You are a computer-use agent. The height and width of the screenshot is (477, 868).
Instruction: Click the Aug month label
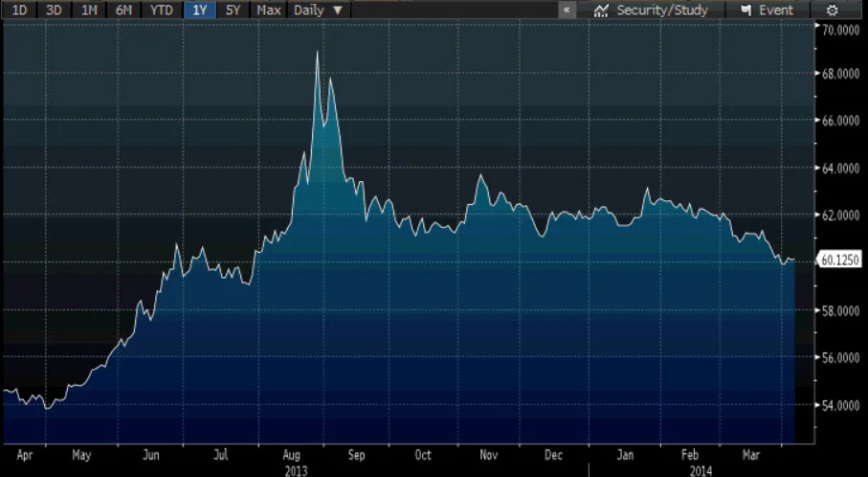click(291, 455)
